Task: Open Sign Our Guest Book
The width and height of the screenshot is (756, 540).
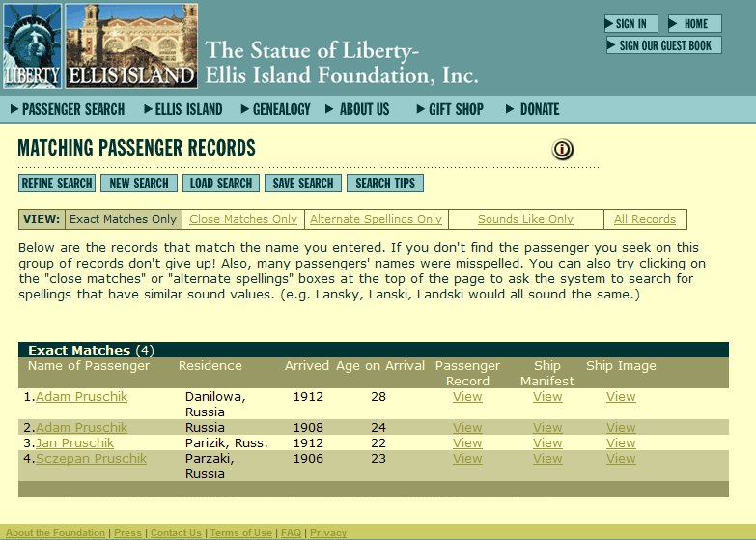Action: [x=664, y=45]
